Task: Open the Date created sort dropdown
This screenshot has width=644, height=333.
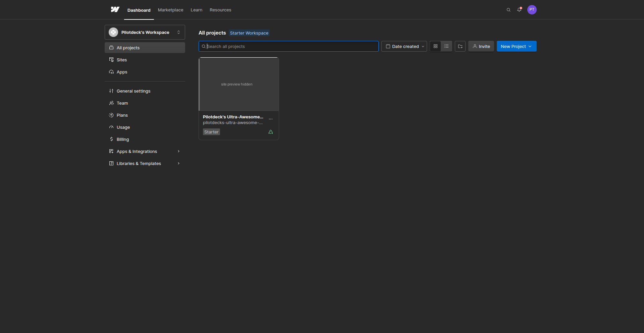Action: point(404,46)
